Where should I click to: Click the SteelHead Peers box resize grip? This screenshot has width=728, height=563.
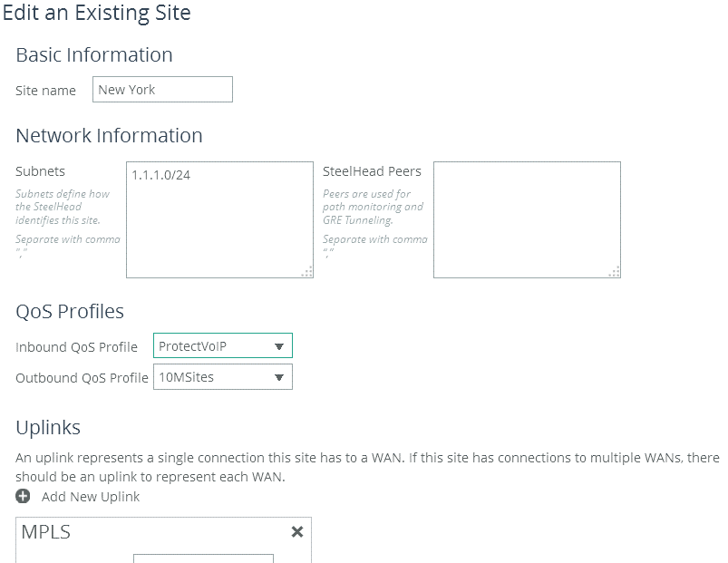tap(615, 271)
